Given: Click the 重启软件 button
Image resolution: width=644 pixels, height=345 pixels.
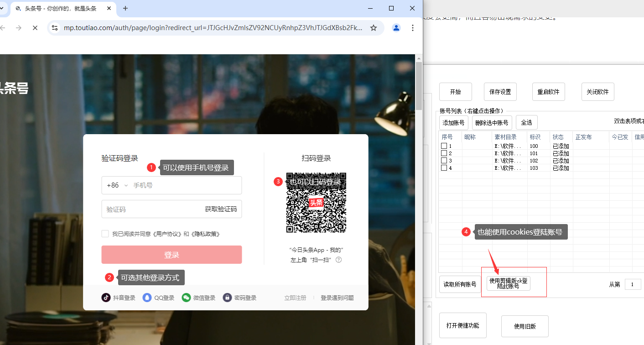Looking at the screenshot, I should pyautogui.click(x=548, y=92).
